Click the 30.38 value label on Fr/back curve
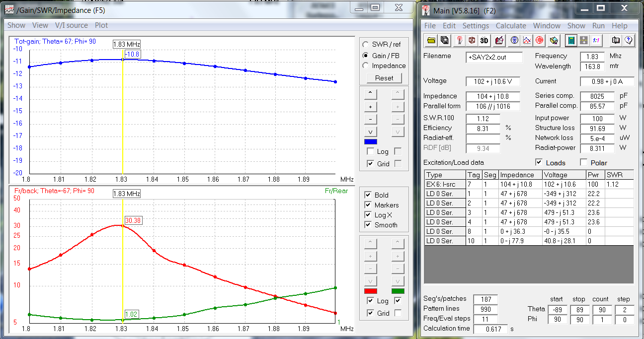644x339 pixels. 133,220
